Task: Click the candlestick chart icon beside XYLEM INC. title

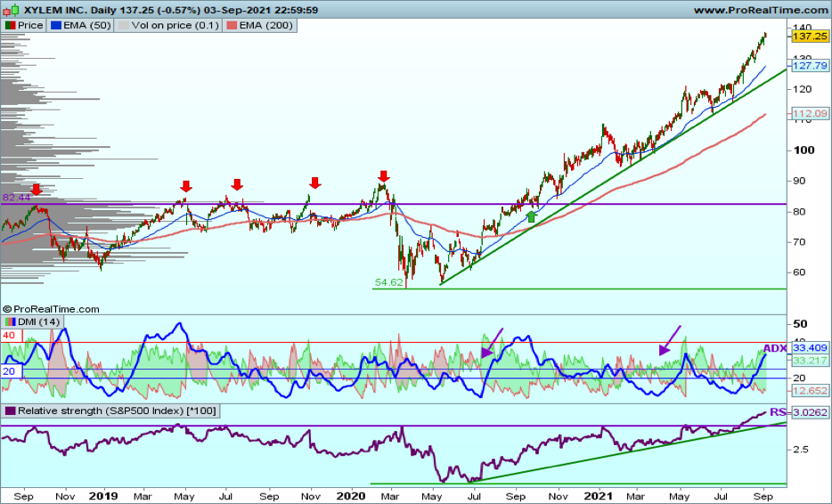Action: 12,10
